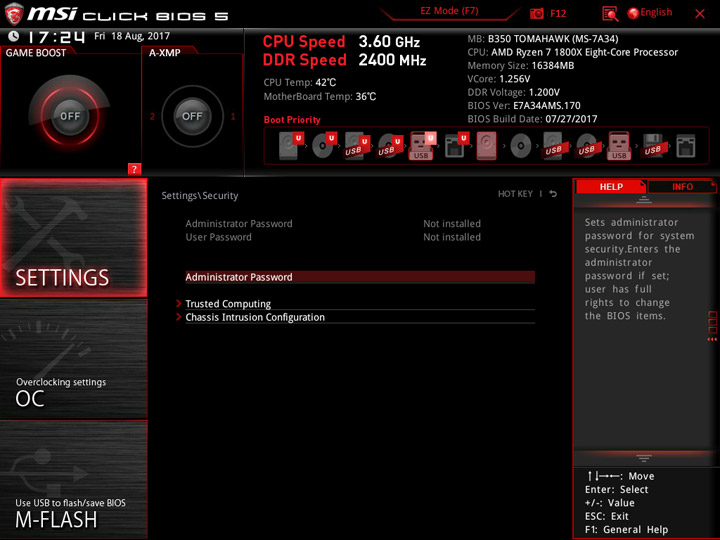The width and height of the screenshot is (720, 540).
Task: Click the clock icon beside the time
Action: [x=14, y=36]
